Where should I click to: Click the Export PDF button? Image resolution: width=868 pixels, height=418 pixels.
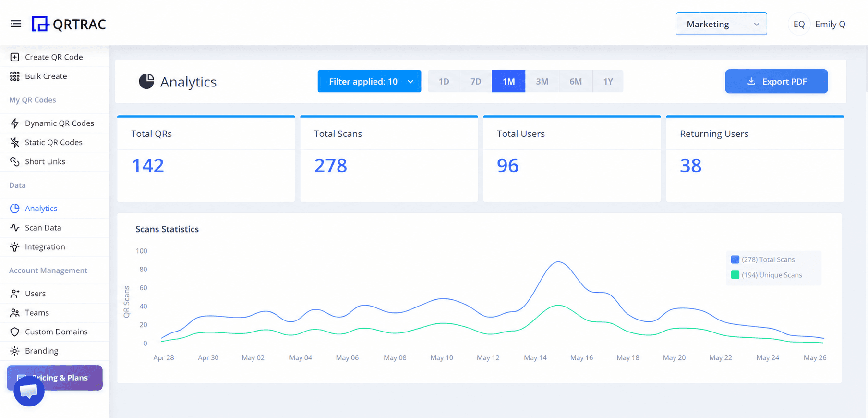pos(776,81)
